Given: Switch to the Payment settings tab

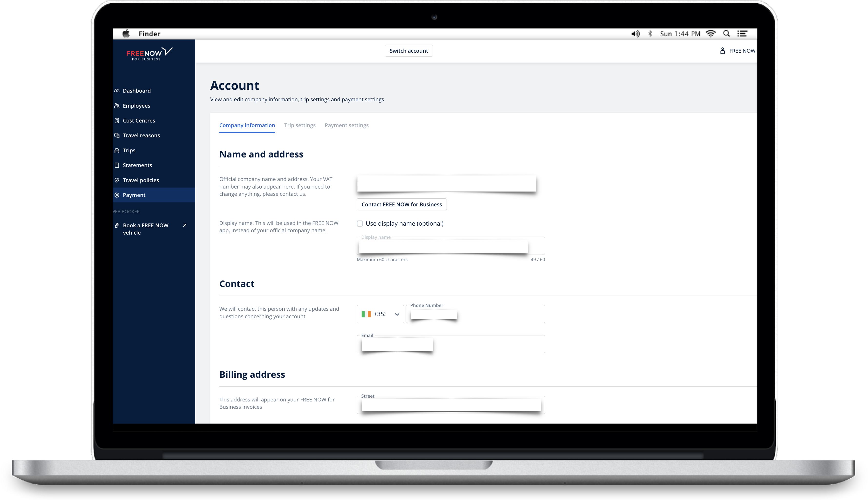Looking at the screenshot, I should [347, 125].
